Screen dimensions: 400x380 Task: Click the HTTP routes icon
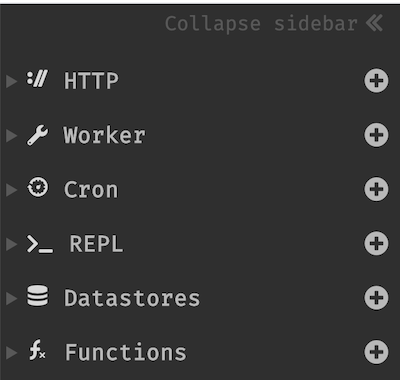[37, 79]
